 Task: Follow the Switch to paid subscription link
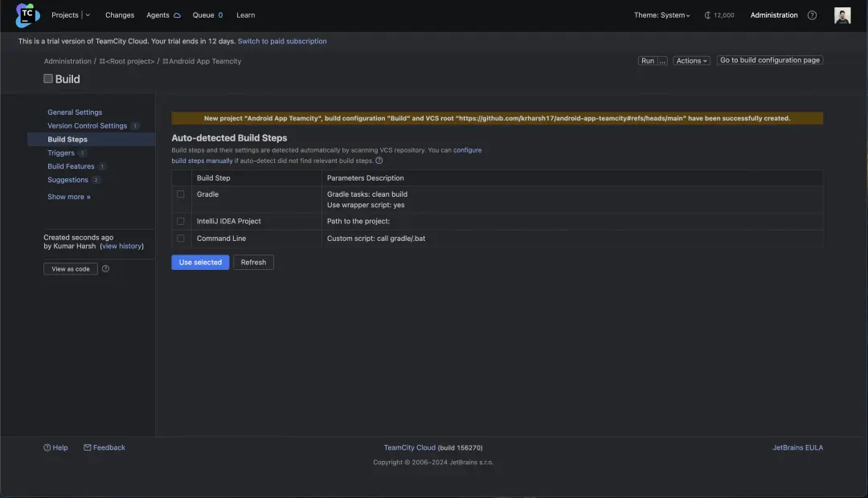tap(282, 41)
